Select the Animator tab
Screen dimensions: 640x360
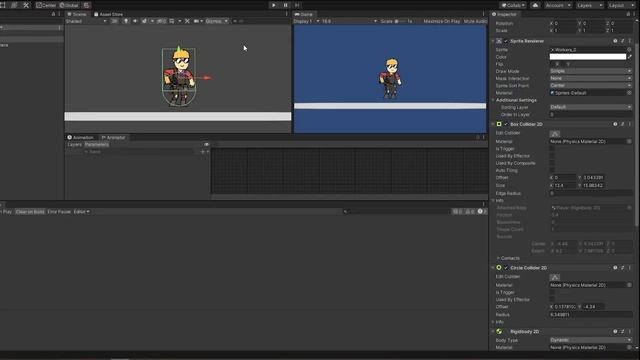[x=113, y=138]
